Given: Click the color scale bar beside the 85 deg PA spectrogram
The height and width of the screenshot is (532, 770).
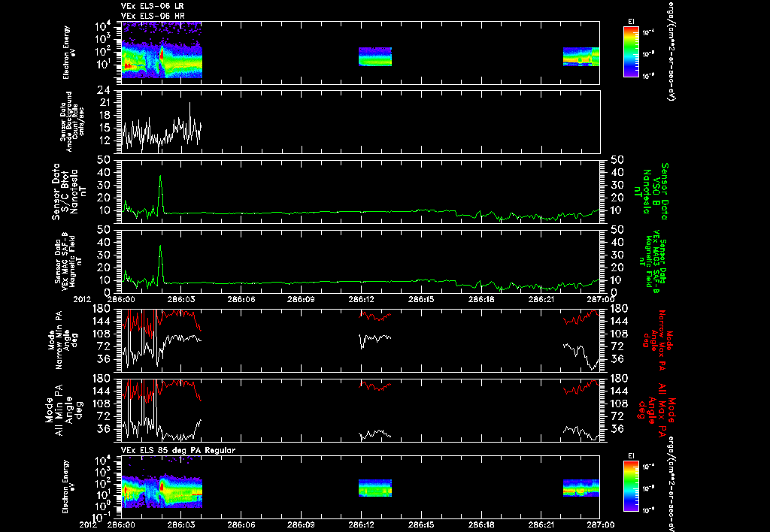Looking at the screenshot, I should (631, 486).
